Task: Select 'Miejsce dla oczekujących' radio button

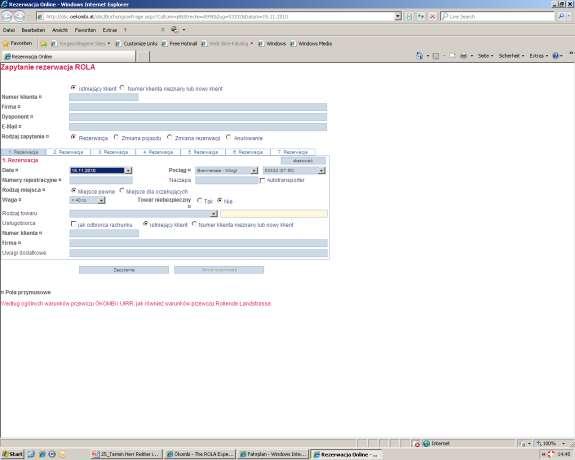Action: point(122,191)
